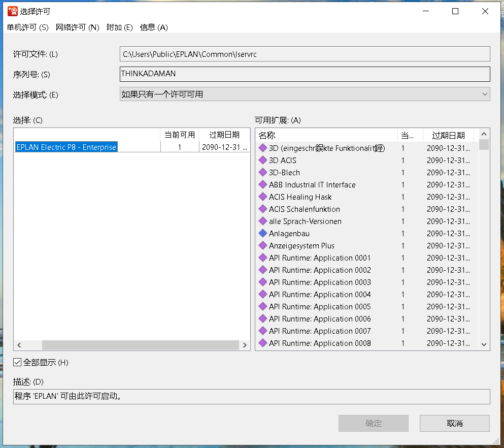The height and width of the screenshot is (448, 504).
Task: Click right scroll arrow in selection list
Action: click(245, 345)
